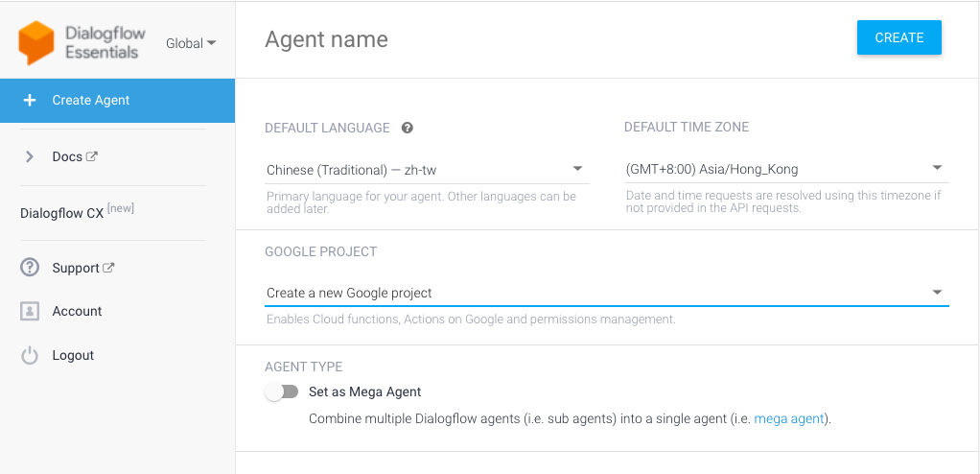Click the help icon next to Default Language
The height and width of the screenshot is (474, 980).
coord(408,129)
